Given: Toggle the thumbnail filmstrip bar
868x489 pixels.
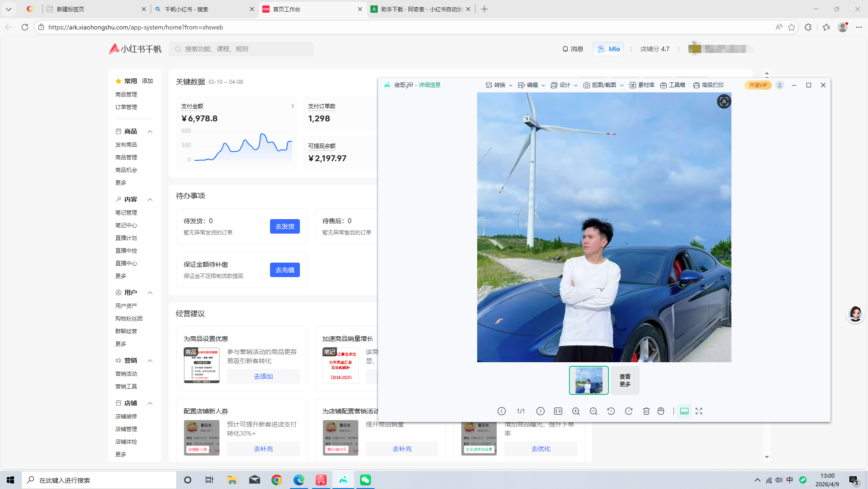Looking at the screenshot, I should (684, 411).
